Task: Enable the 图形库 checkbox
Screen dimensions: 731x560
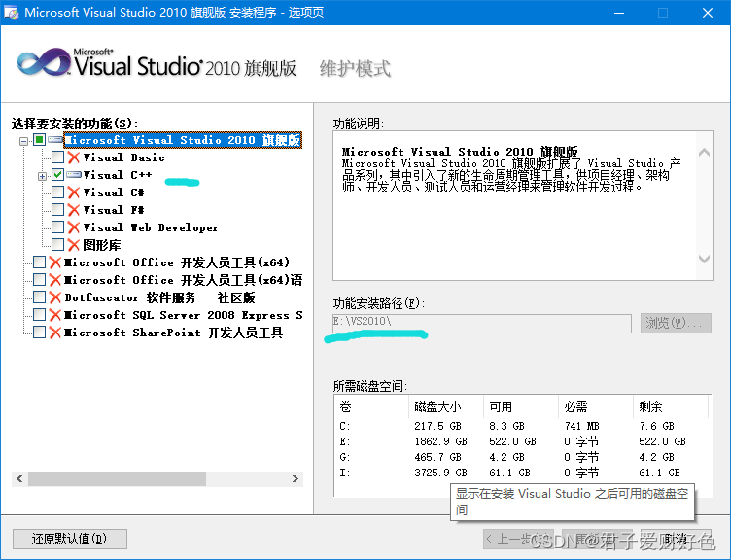Action: pos(57,245)
